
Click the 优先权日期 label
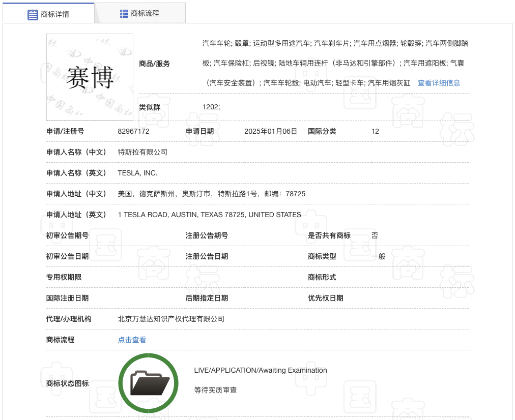point(326,298)
